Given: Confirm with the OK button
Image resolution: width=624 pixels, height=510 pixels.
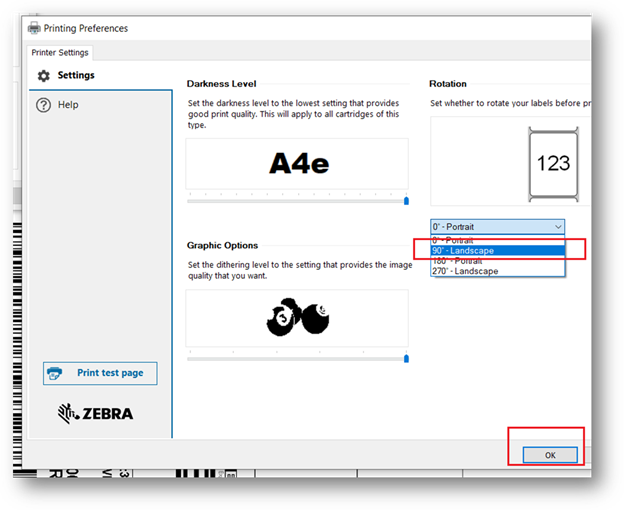Looking at the screenshot, I should (550, 455).
